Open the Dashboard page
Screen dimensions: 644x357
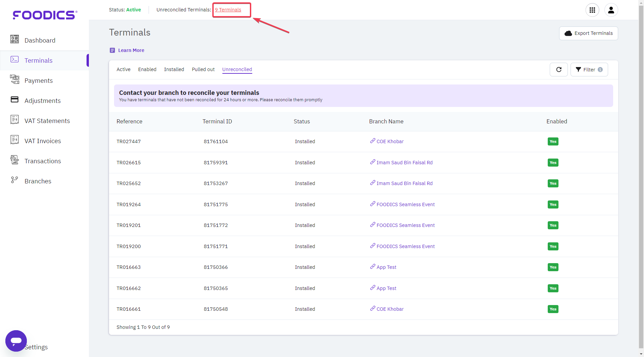40,40
